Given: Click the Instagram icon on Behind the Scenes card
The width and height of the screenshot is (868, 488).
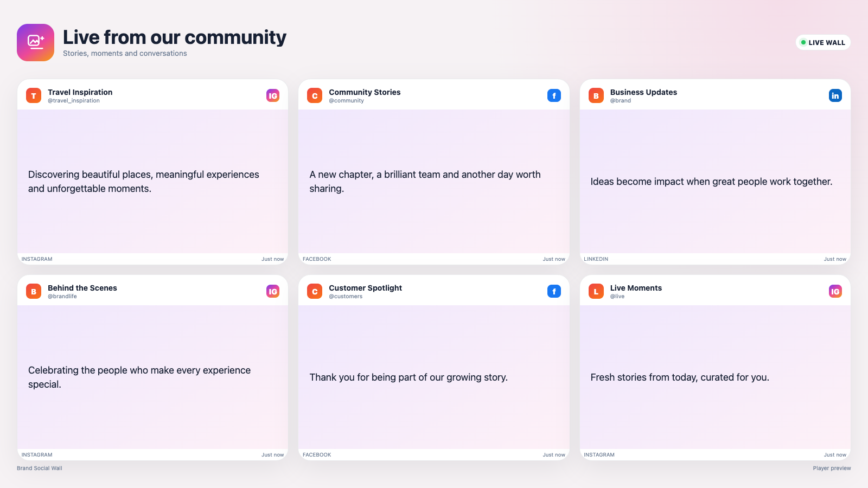Looking at the screenshot, I should tap(273, 291).
